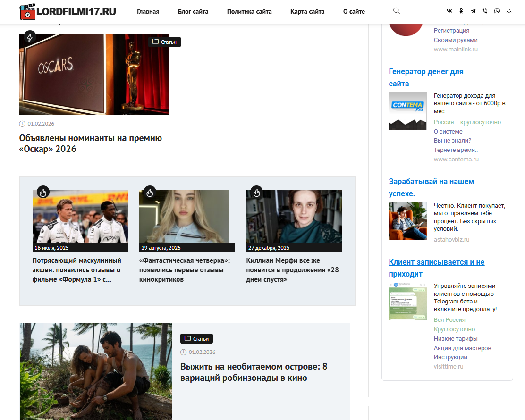
Task: Click www.contema.ru ad address
Action: click(x=456, y=160)
